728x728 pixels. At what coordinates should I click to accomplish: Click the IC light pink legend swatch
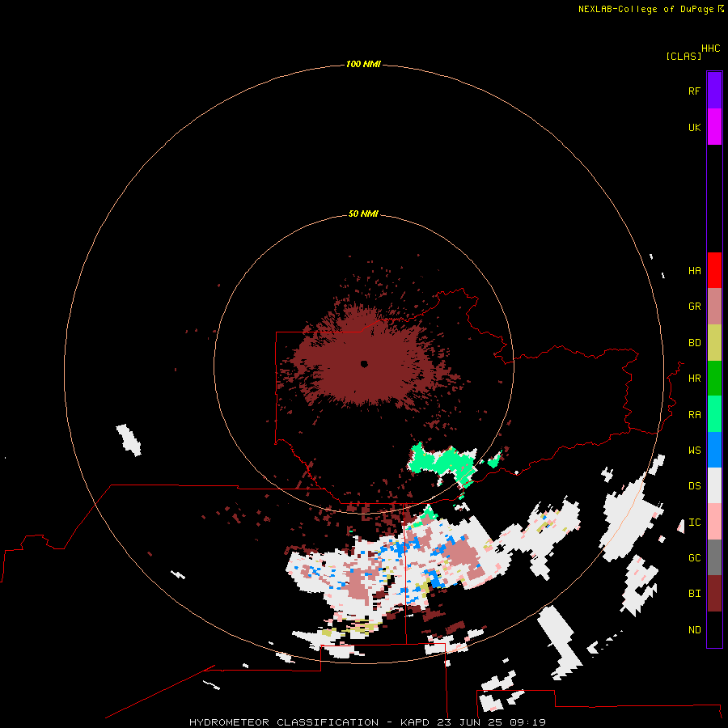714,522
